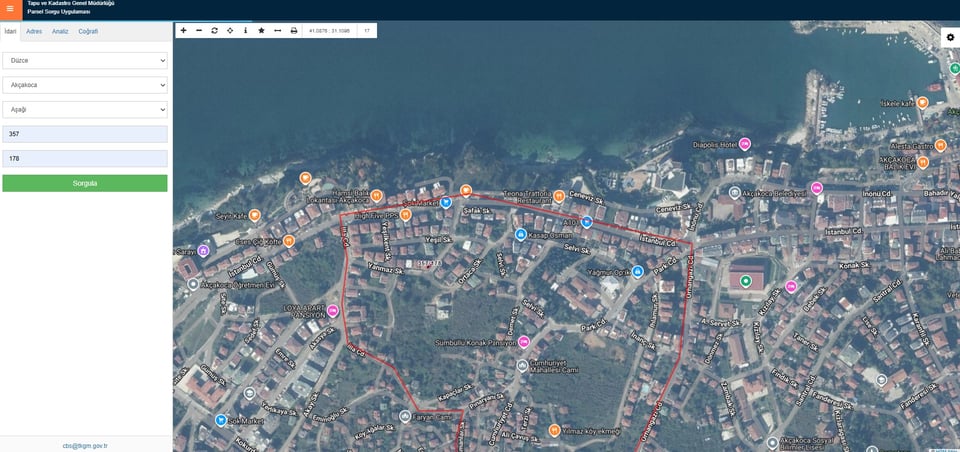Click the parcel number field showing 178

coord(85,159)
